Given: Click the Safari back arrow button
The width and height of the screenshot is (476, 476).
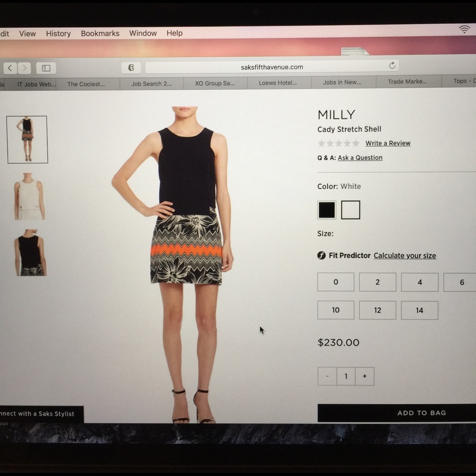Looking at the screenshot, I should (10, 68).
